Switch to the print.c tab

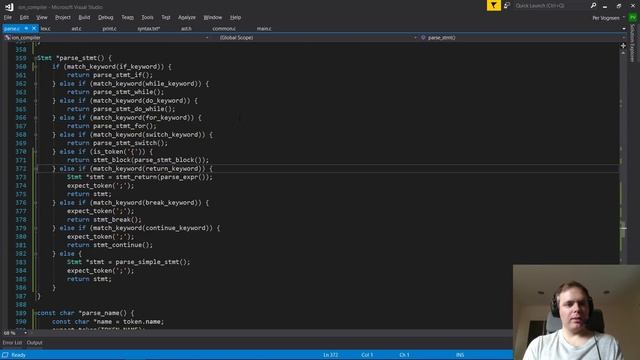(x=109, y=29)
